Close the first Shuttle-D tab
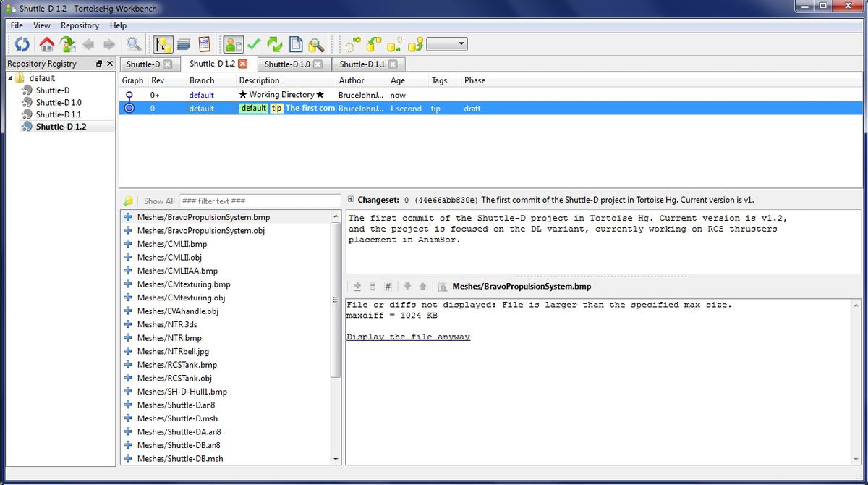Image resolution: width=868 pixels, height=485 pixels. coord(168,64)
